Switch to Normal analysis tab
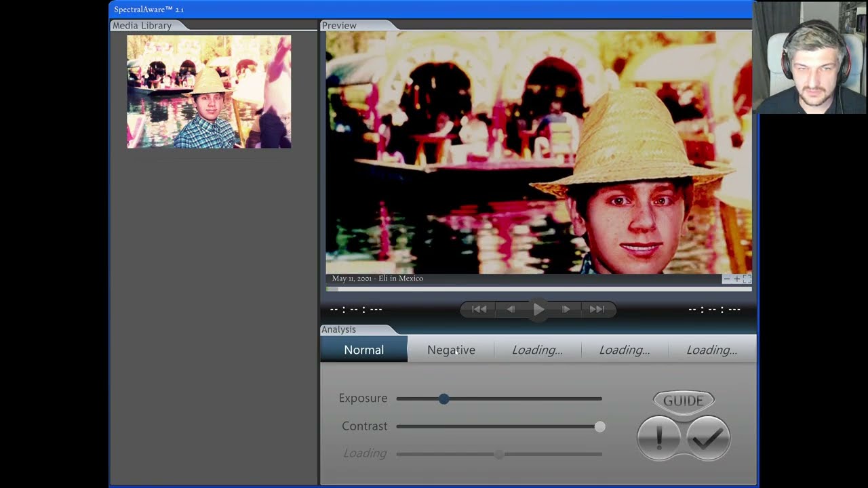 [364, 350]
